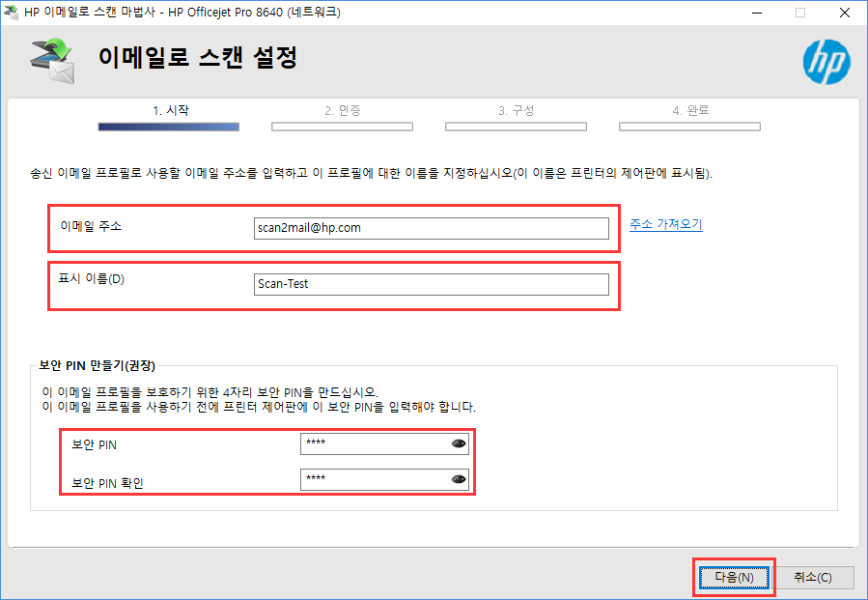This screenshot has width=868, height=600.
Task: Click the title bar application icon
Action: pyautogui.click(x=11, y=12)
